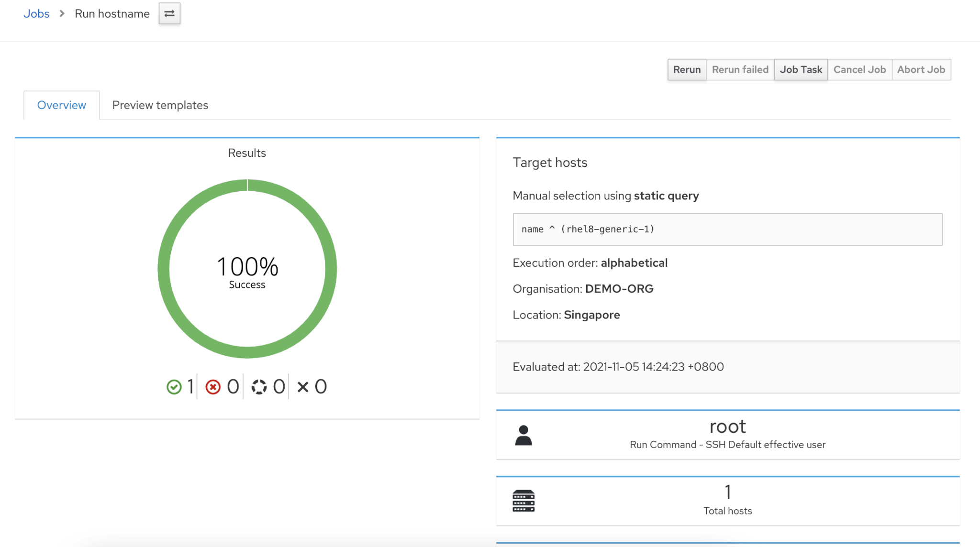Click the server rack hosts icon
980x547 pixels.
[x=523, y=501]
